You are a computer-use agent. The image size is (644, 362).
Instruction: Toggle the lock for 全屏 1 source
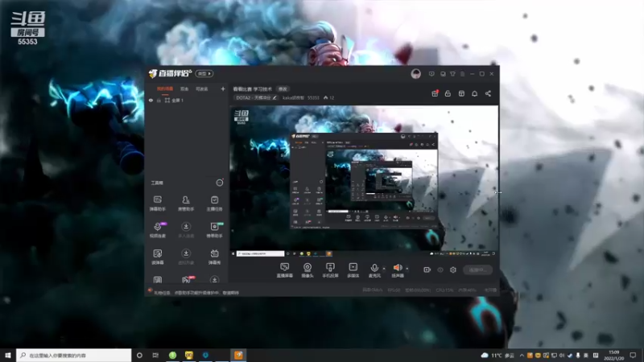coord(159,100)
